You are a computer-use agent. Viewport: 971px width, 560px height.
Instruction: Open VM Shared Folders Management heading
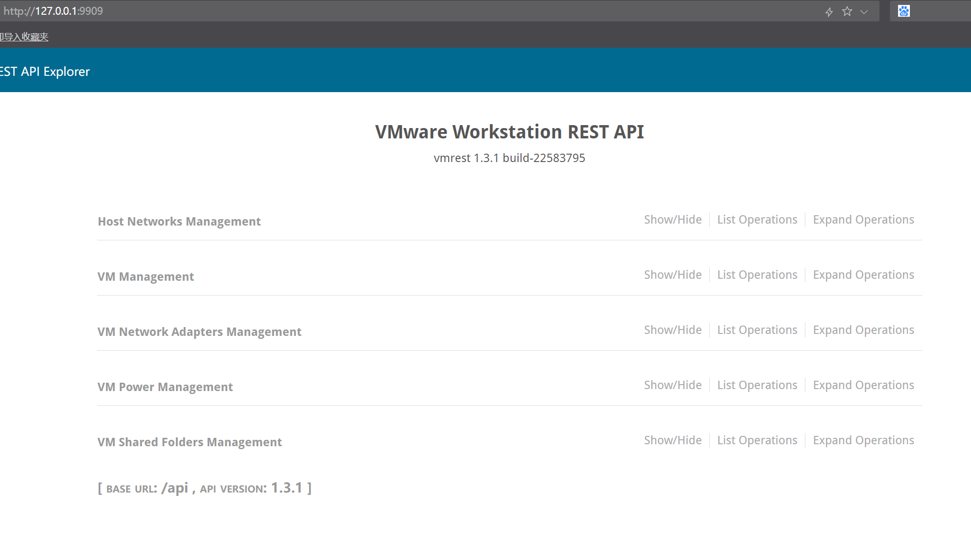[x=190, y=442]
